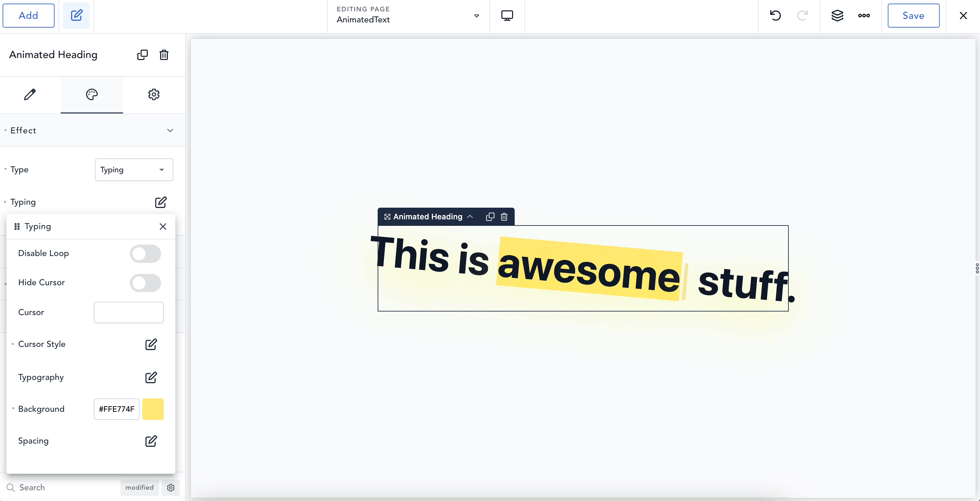Click the trash icon on the canvas element toolbar
Image resolution: width=980 pixels, height=501 pixels.
click(x=504, y=217)
